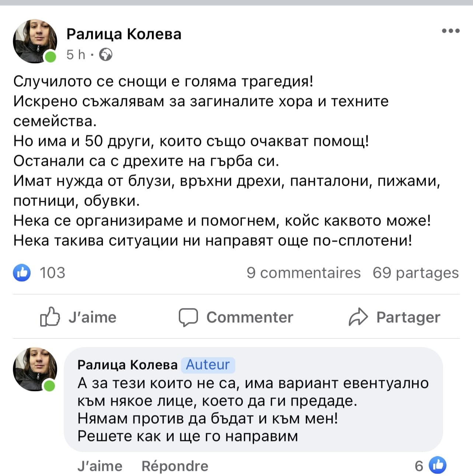Screen dimensions: 473x476
Task: Click the Commenter speech bubble icon
Action: tap(188, 317)
